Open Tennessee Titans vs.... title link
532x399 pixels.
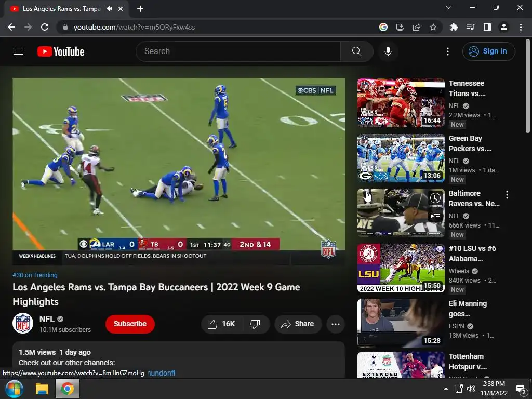pos(467,88)
